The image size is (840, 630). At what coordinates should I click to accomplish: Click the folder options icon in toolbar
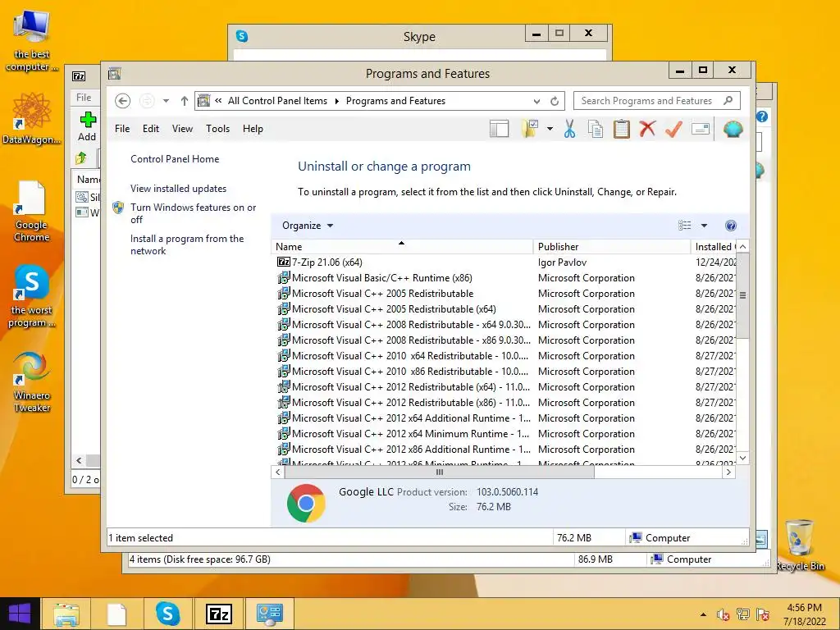pos(529,129)
